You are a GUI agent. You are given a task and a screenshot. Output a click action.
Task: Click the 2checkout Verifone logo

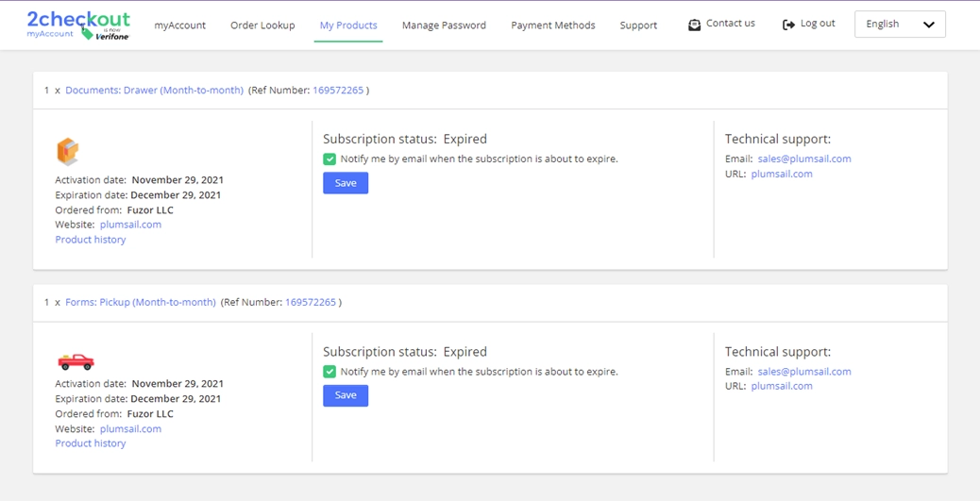[x=78, y=25]
